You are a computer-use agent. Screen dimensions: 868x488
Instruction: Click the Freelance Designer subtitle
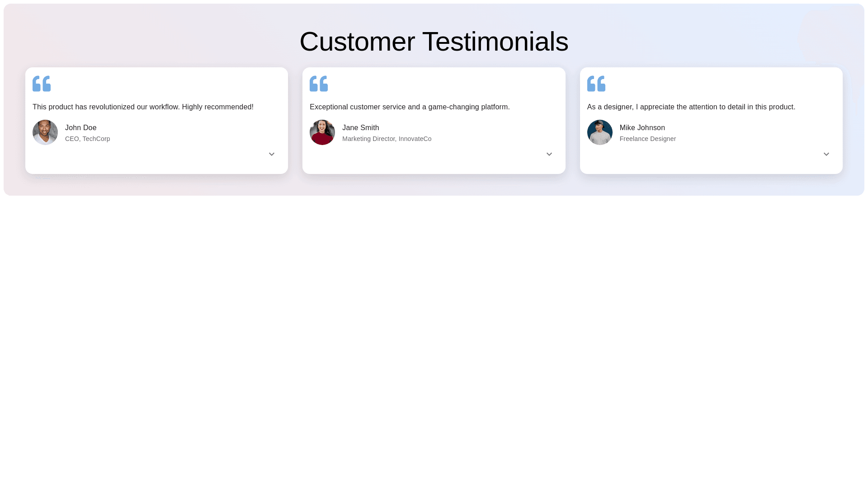647,139
